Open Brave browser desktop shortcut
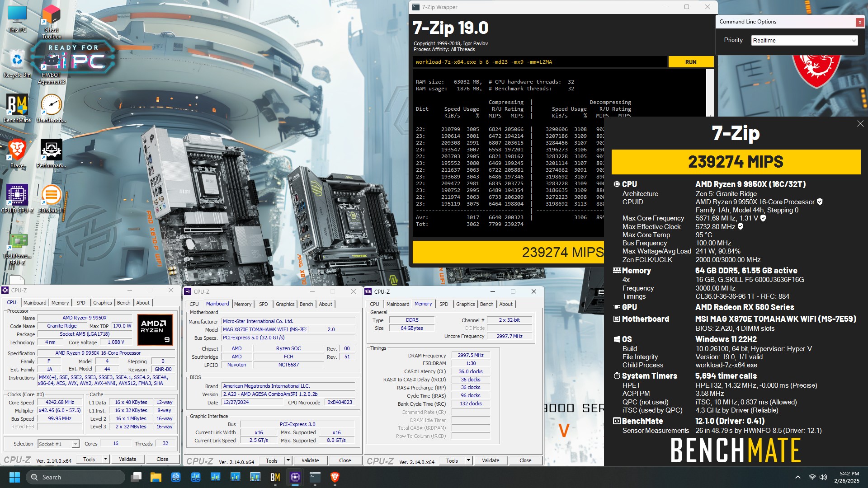 (17, 154)
